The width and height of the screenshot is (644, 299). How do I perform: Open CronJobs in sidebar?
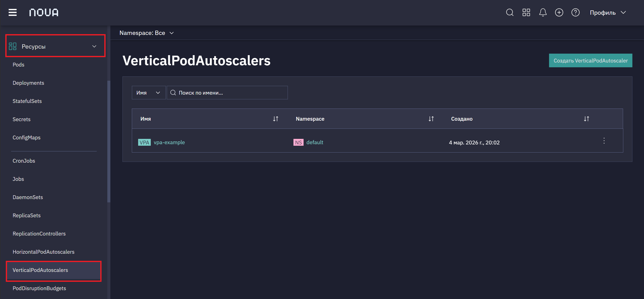[24, 161]
